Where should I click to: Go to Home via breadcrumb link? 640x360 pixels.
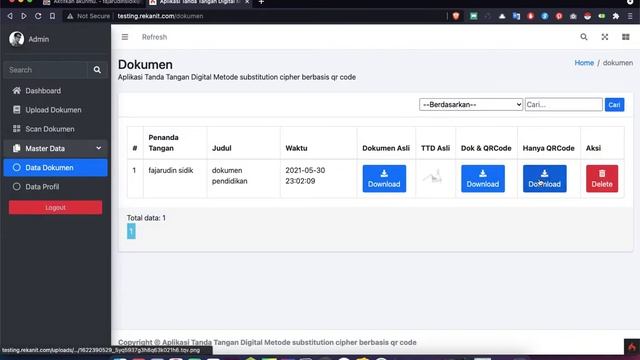584,63
